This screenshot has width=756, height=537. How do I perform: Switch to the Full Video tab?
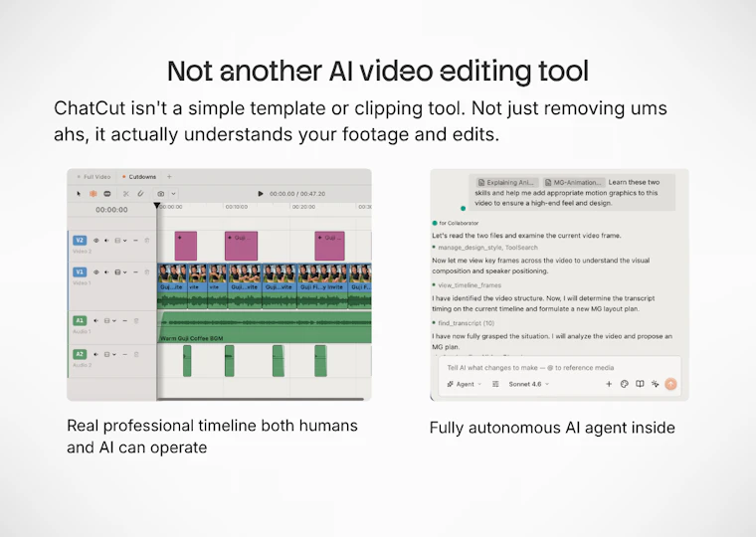click(x=96, y=177)
